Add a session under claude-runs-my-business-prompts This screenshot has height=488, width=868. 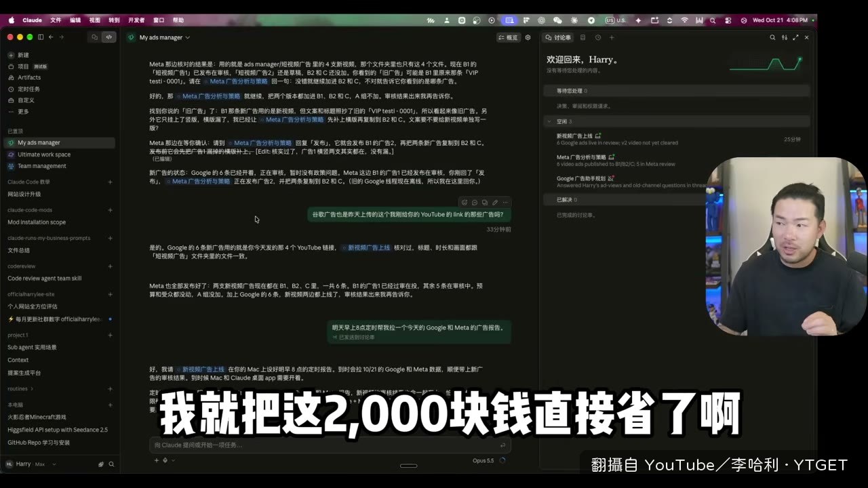[110, 238]
